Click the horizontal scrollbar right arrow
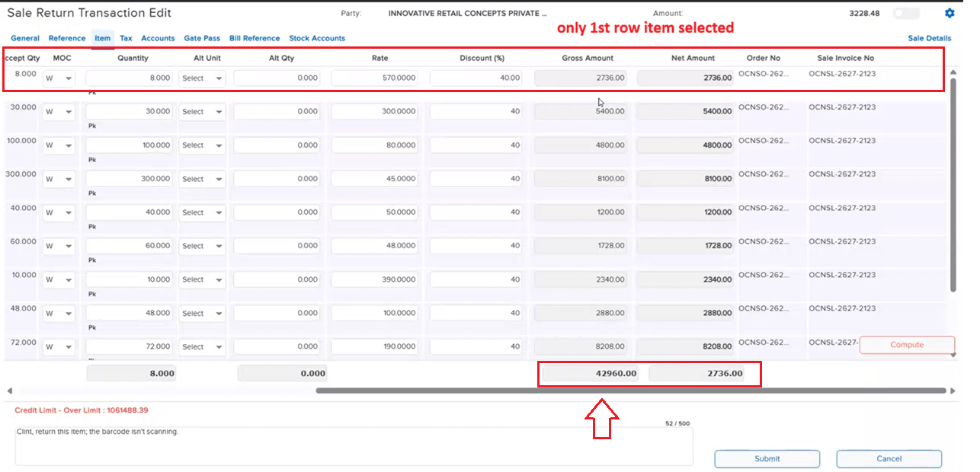The height and width of the screenshot is (472, 980). pos(953,391)
